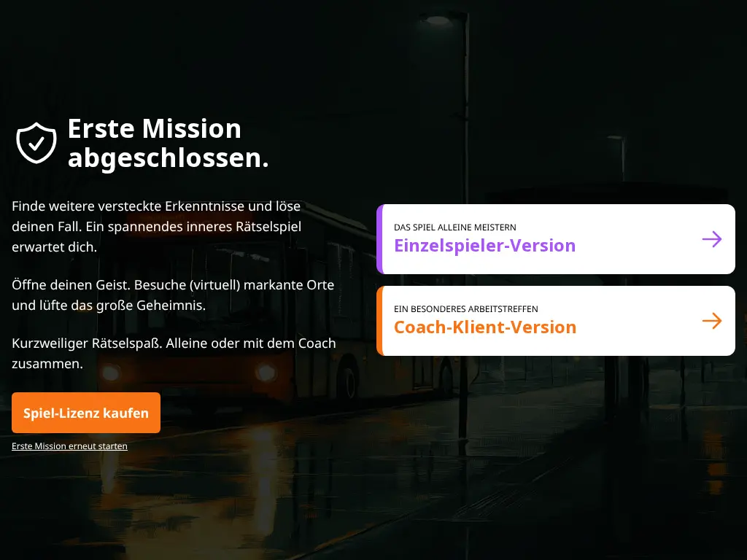This screenshot has height=560, width=747.
Task: Click the purple accent bar on the Einzelspieler card
Action: [380, 239]
